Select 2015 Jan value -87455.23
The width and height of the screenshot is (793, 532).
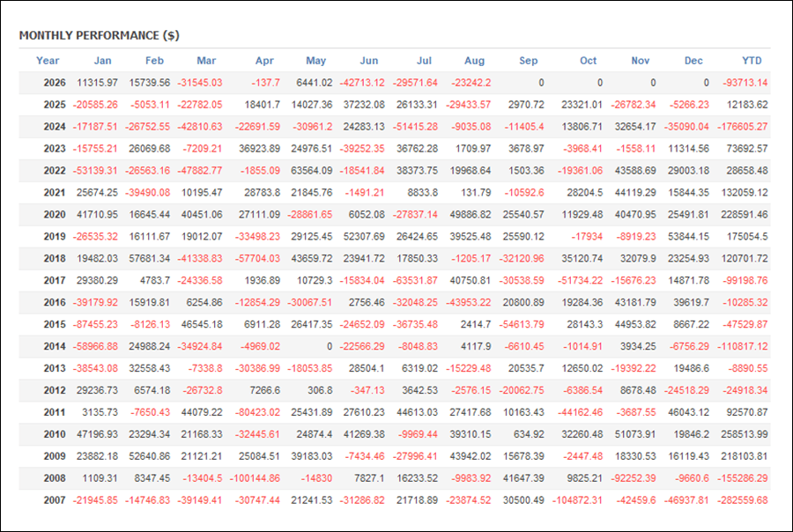pyautogui.click(x=95, y=325)
